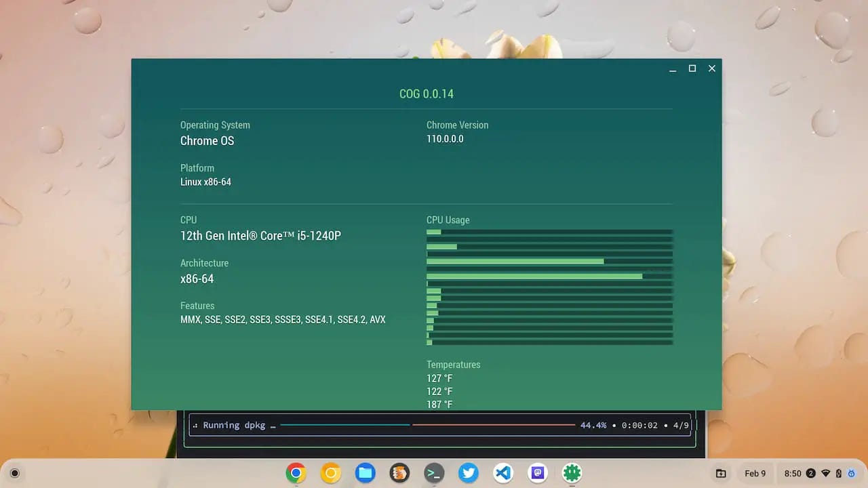Screen dimensions: 868x488
Task: Click the CPU Usage heading
Action: (x=448, y=220)
